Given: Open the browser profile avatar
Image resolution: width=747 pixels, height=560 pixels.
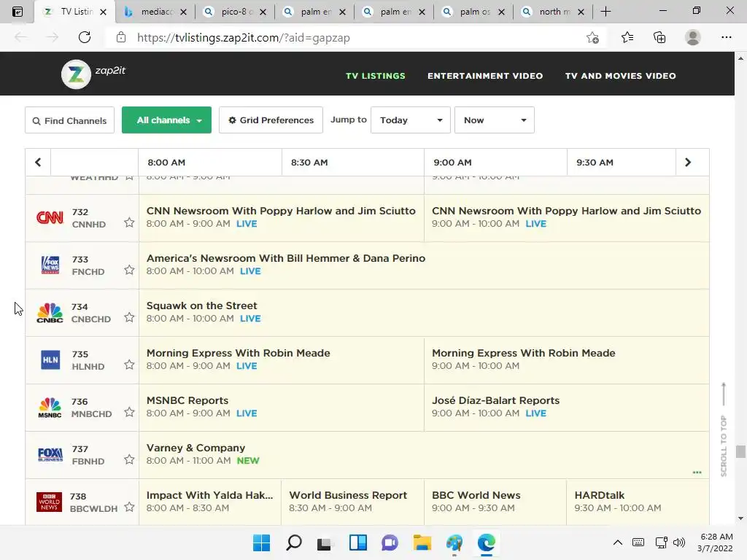Looking at the screenshot, I should (x=693, y=37).
